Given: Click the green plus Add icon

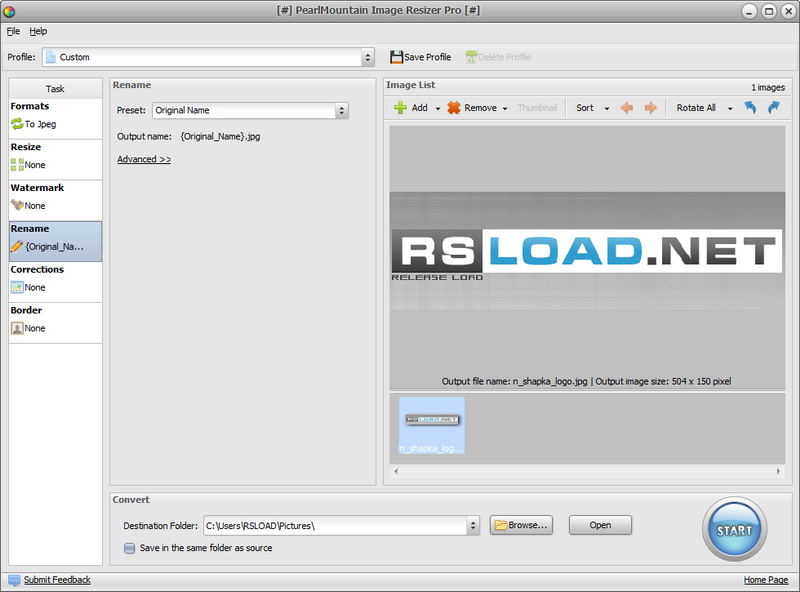Looking at the screenshot, I should coord(401,108).
